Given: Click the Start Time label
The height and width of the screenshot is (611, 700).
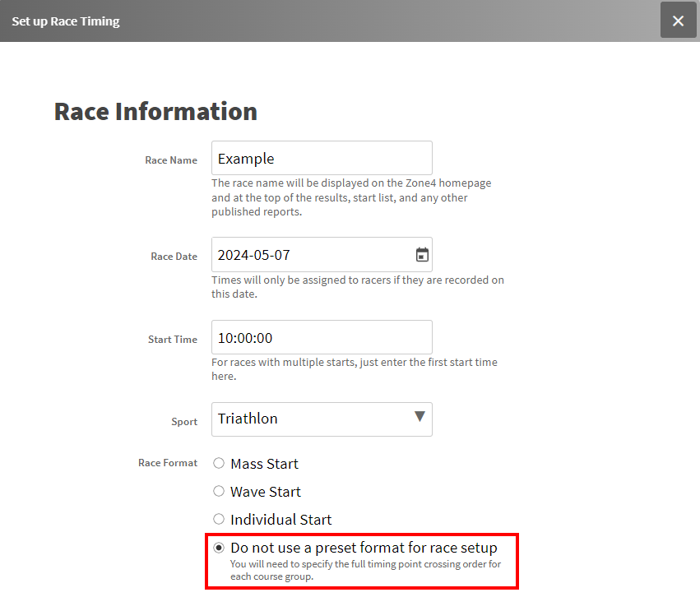Looking at the screenshot, I should point(173,340).
